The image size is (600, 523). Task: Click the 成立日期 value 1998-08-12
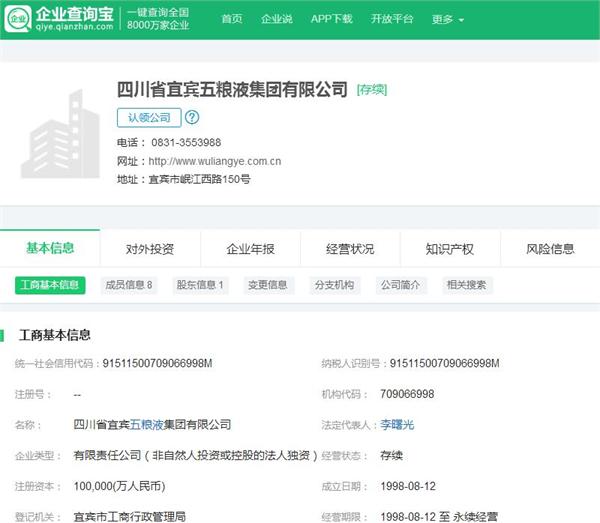point(408,486)
